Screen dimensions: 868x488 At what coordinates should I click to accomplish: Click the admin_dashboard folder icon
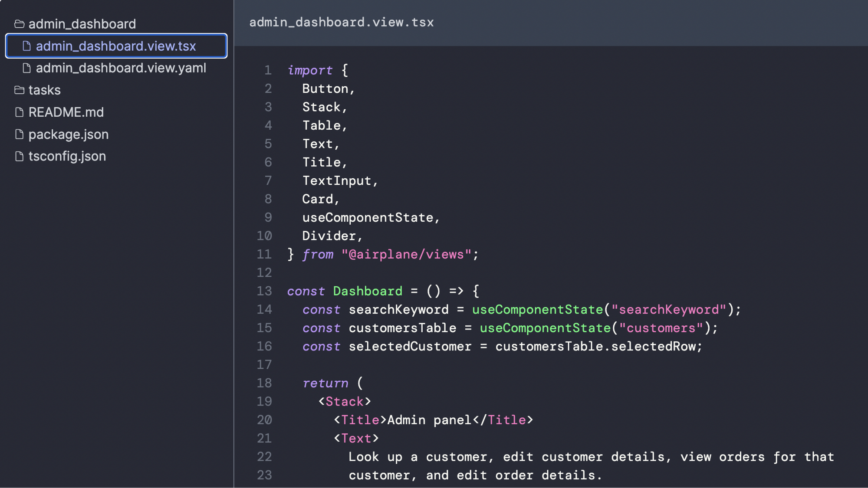tap(19, 24)
